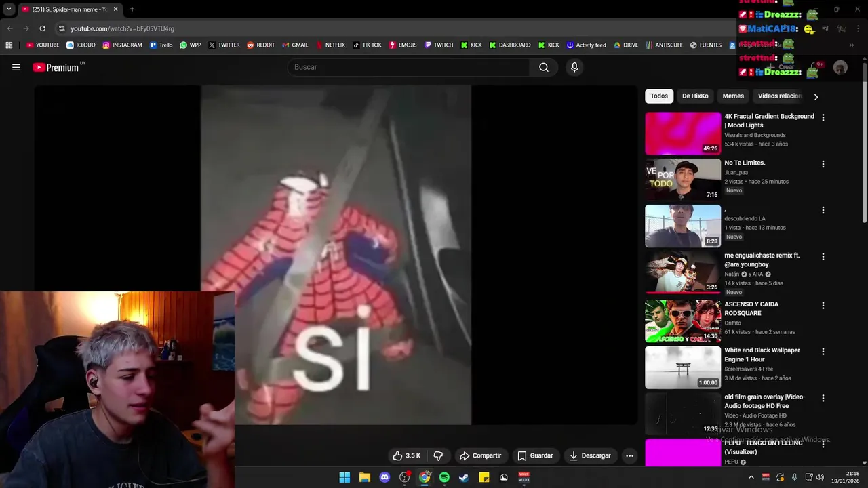868x488 pixels.
Task: Open the TIK TOK bookmark
Action: [367, 45]
